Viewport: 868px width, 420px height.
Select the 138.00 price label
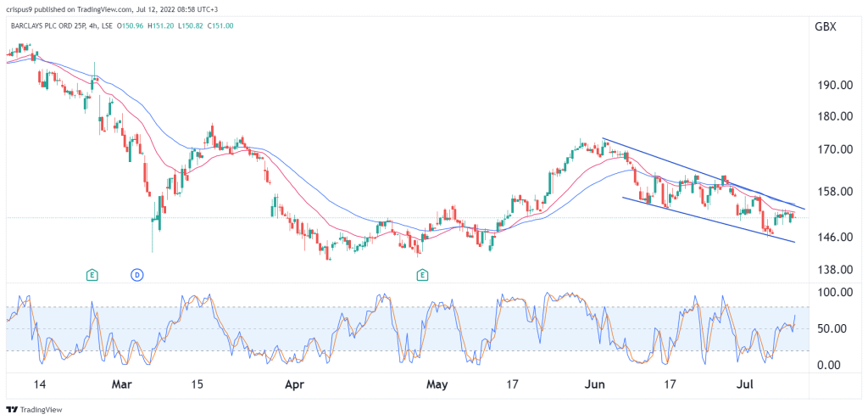coord(836,270)
